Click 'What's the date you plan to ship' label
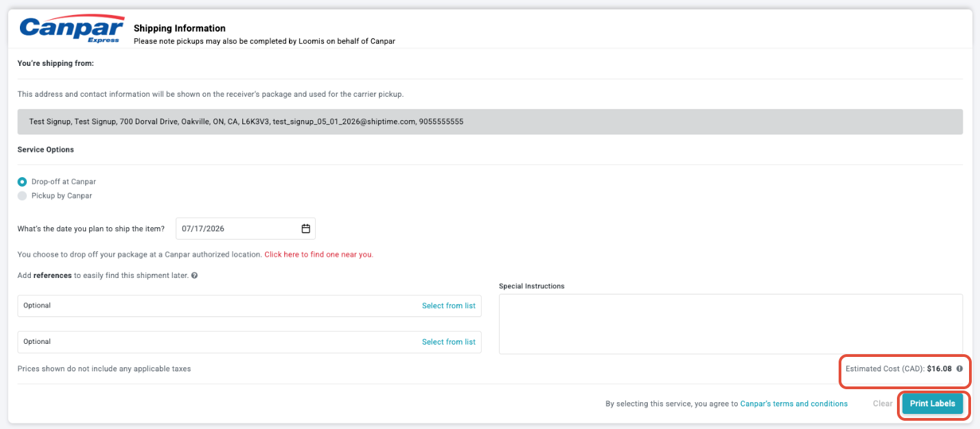This screenshot has height=429, width=980. (91, 229)
